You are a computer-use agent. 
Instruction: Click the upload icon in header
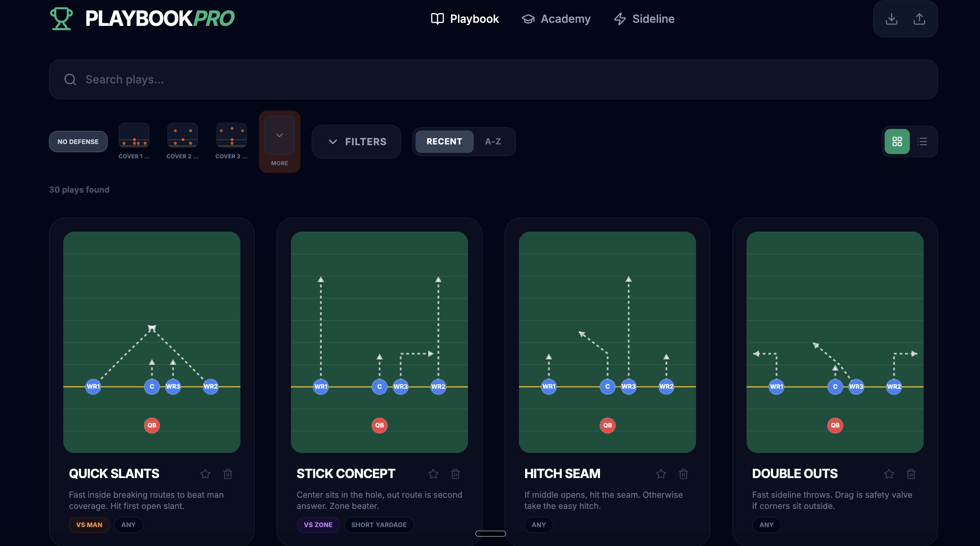coord(919,19)
